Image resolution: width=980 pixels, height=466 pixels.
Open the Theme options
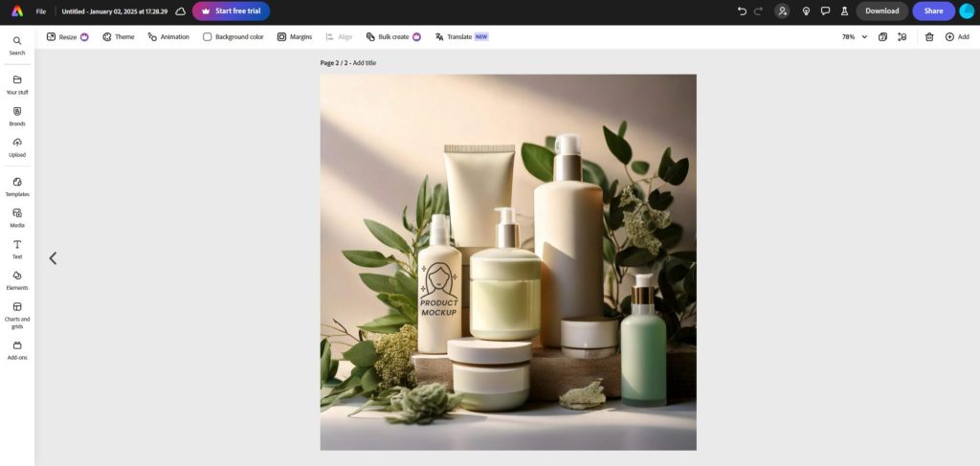click(119, 37)
